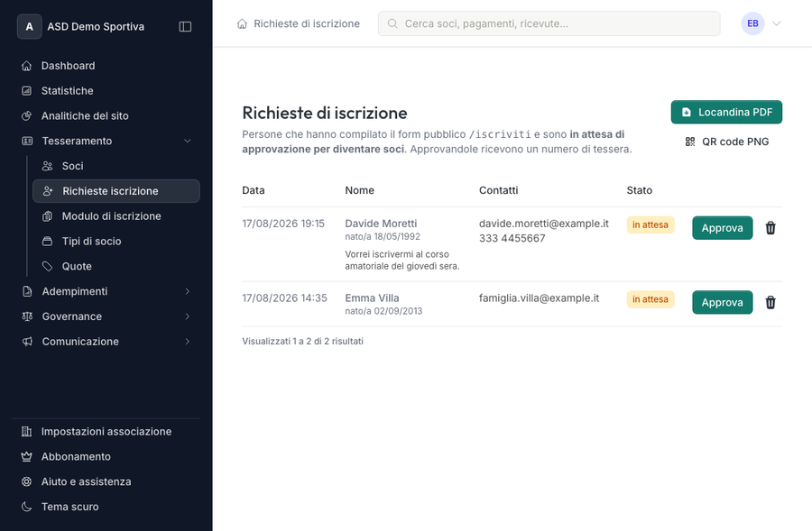Click the date 17/08/2026 14:35
The image size is (812, 531).
[x=284, y=298]
